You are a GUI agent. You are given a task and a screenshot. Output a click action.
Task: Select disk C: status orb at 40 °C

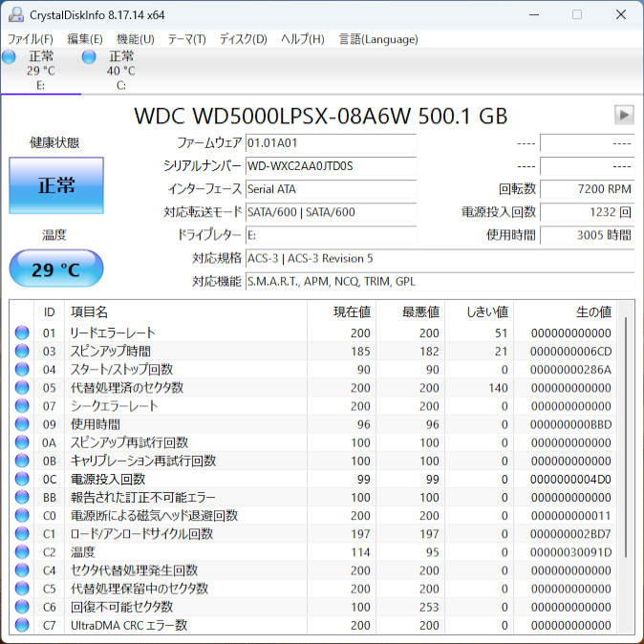click(x=89, y=57)
